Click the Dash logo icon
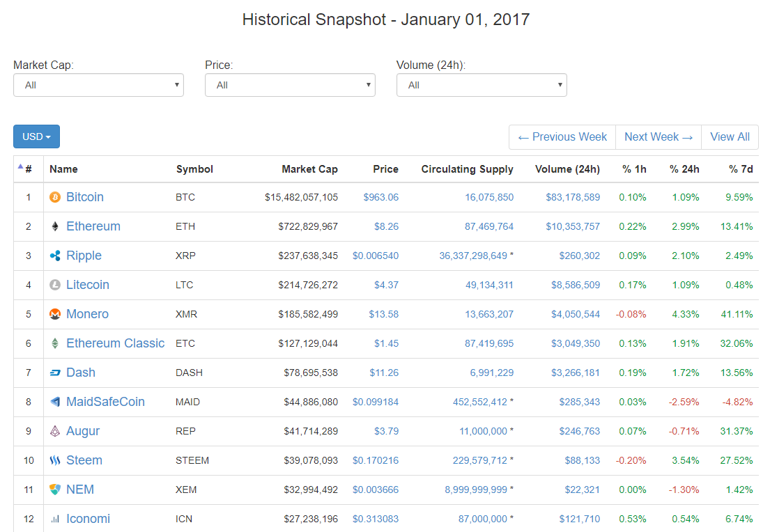 point(55,373)
